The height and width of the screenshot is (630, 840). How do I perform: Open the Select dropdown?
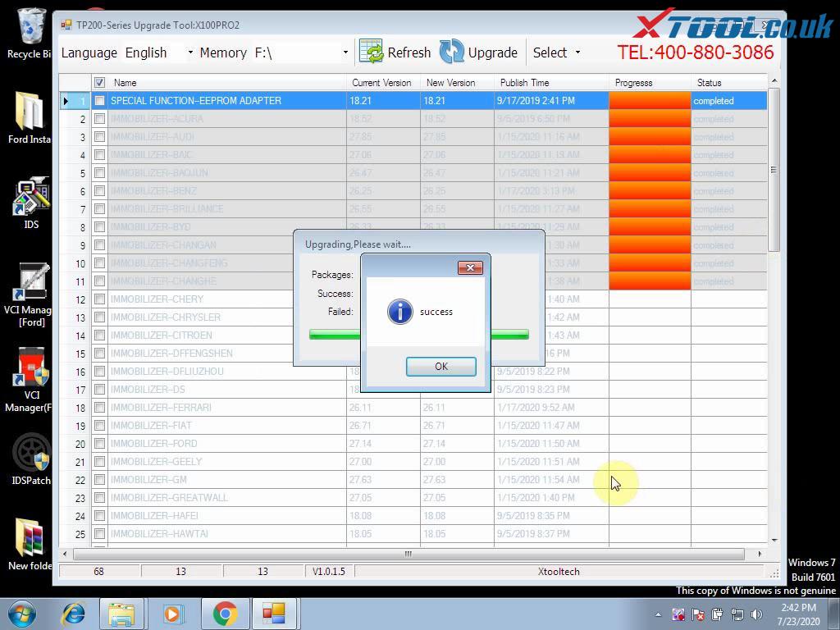click(x=557, y=52)
